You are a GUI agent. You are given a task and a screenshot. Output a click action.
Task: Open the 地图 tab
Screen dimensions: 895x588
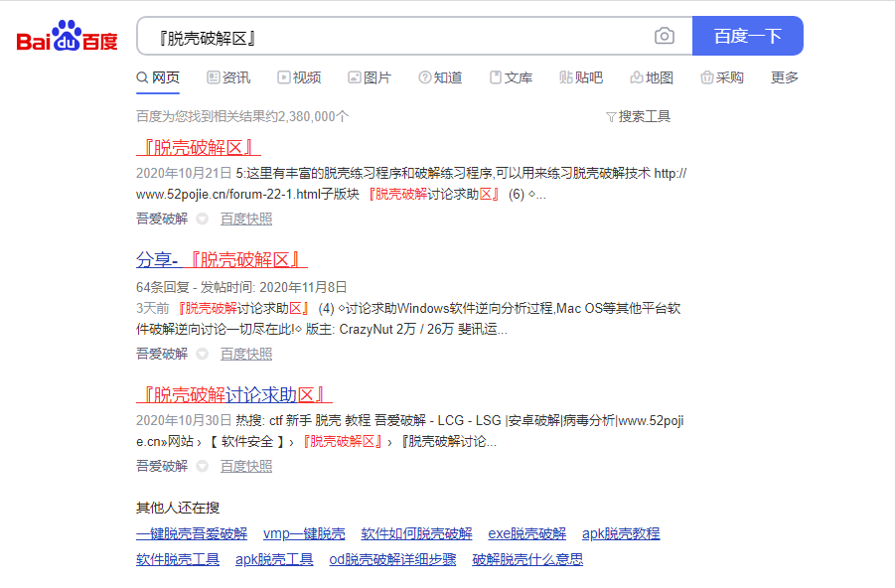tap(652, 77)
